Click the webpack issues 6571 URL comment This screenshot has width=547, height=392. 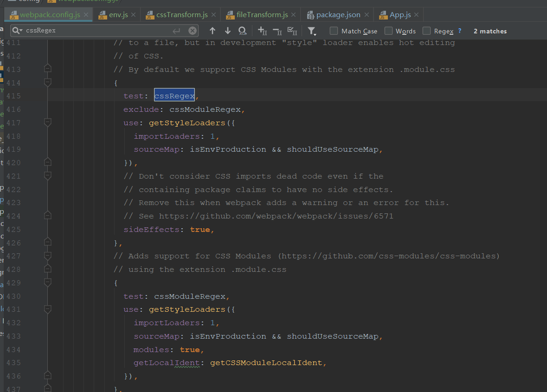click(276, 216)
